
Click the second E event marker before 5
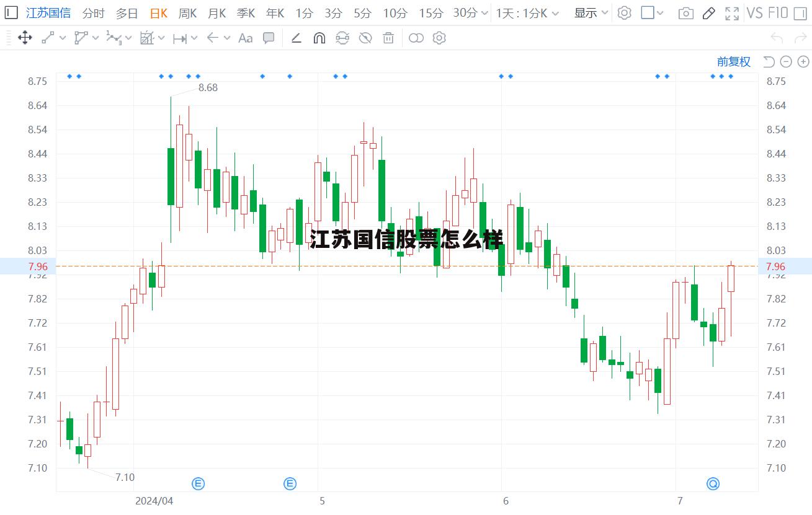pyautogui.click(x=290, y=483)
